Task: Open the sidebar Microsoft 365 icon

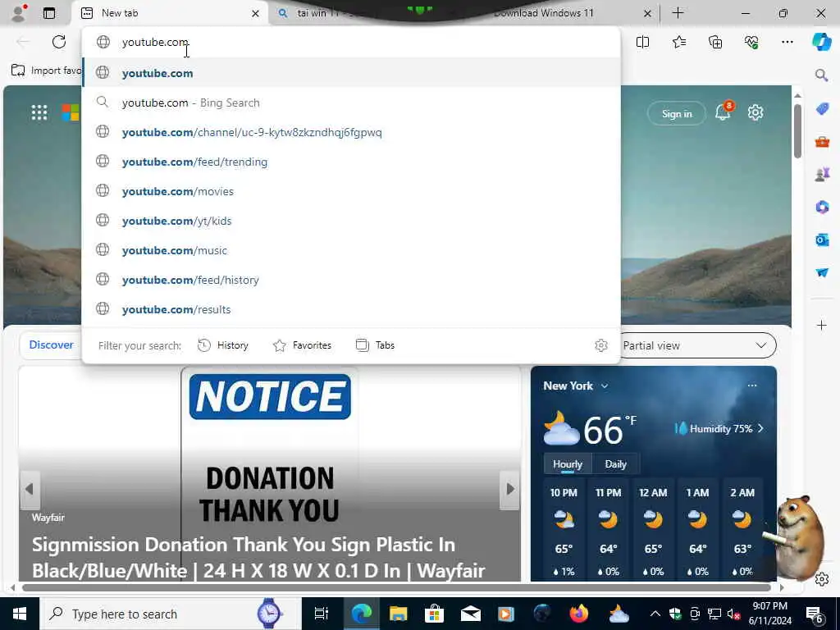Action: pyautogui.click(x=822, y=207)
